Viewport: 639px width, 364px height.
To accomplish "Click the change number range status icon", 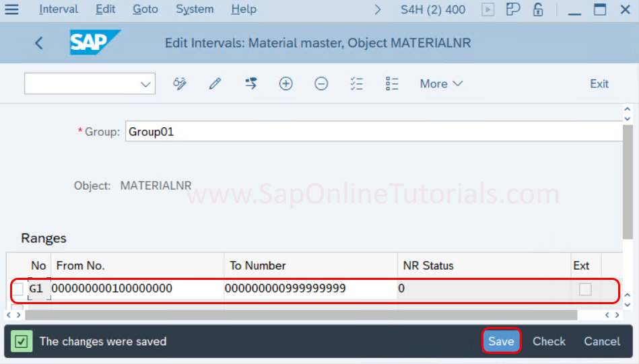I will [250, 83].
